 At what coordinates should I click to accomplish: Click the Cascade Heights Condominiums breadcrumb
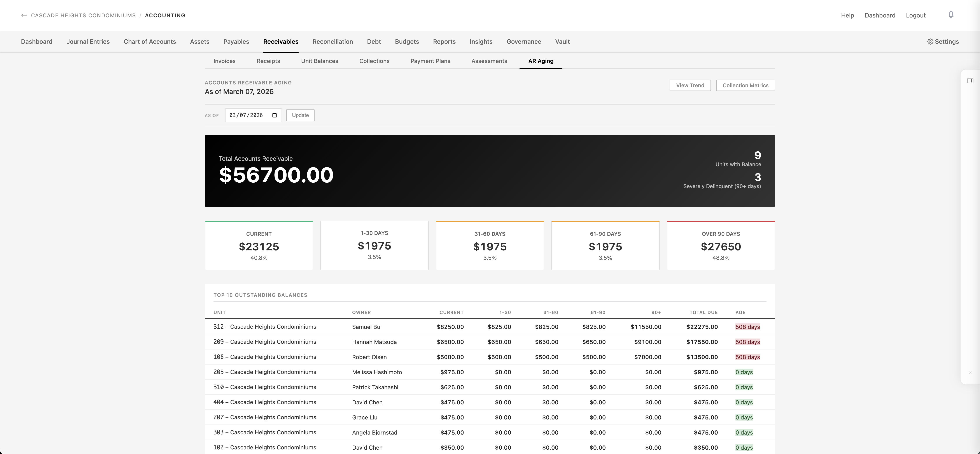coord(83,16)
